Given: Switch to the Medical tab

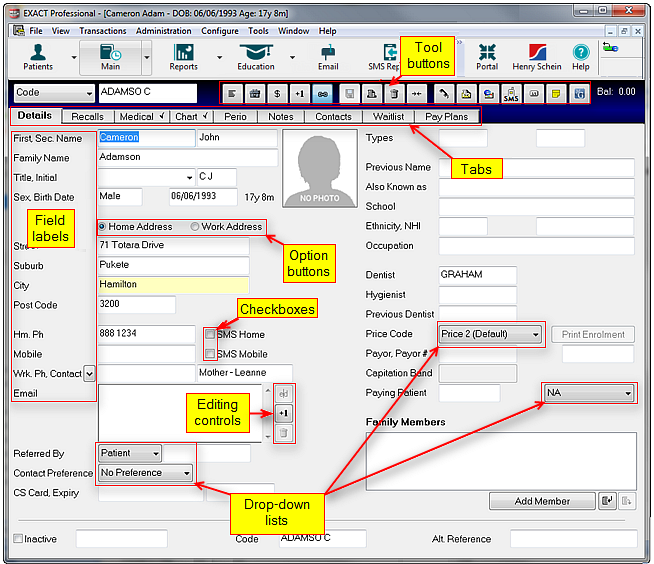Looking at the screenshot, I should tap(142, 117).
